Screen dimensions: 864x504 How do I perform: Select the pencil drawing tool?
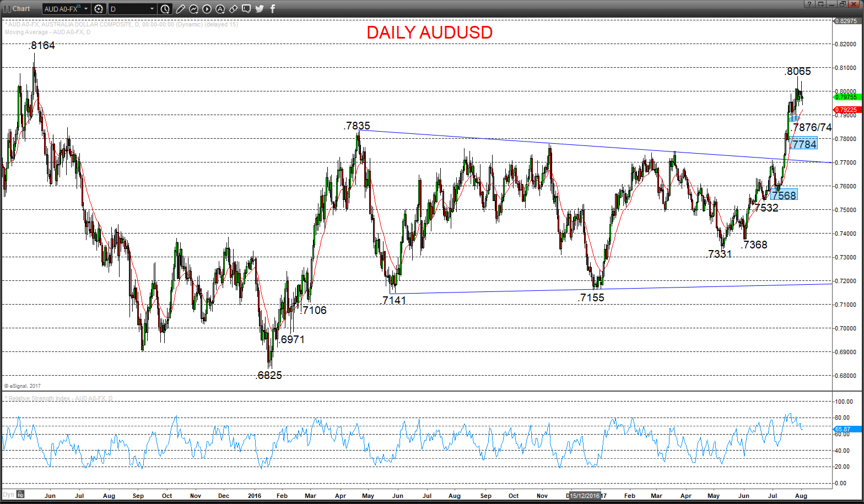coord(180,9)
